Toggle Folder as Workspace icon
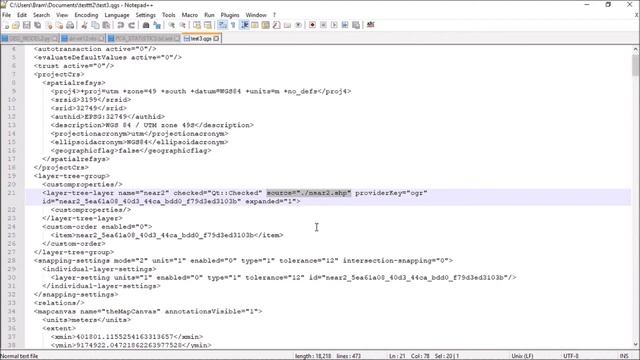 [287, 25]
